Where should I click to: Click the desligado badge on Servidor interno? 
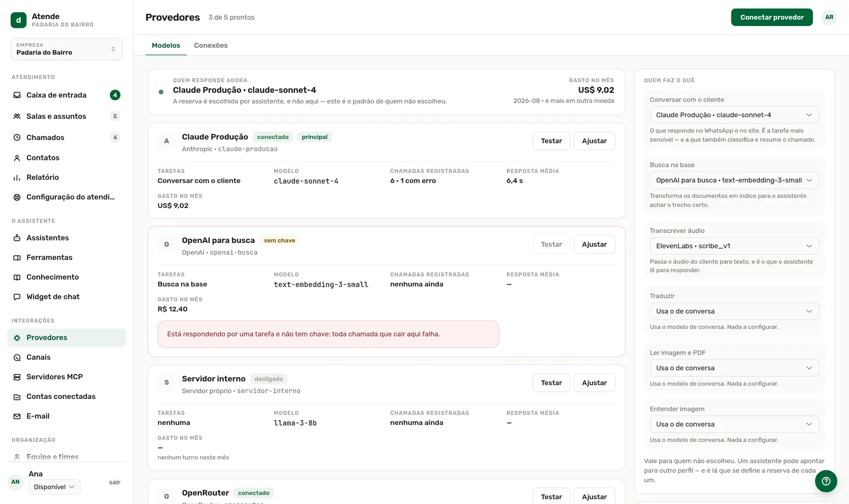click(268, 379)
